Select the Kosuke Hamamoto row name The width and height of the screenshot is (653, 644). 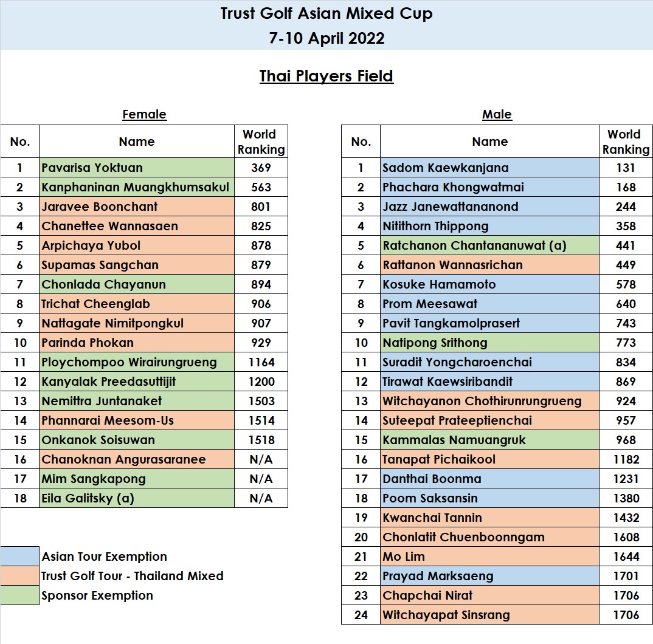[489, 284]
